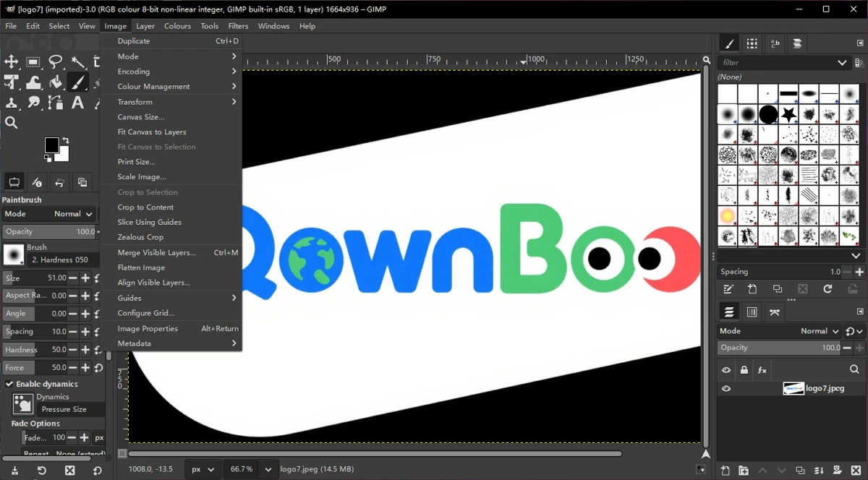
Task: Expand the Transform submenu
Action: click(171, 102)
